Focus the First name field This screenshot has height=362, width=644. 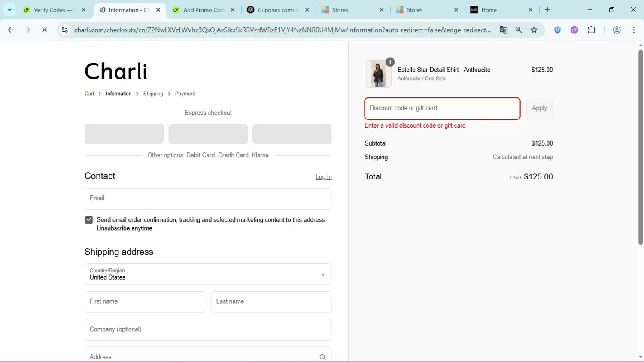pos(145,302)
